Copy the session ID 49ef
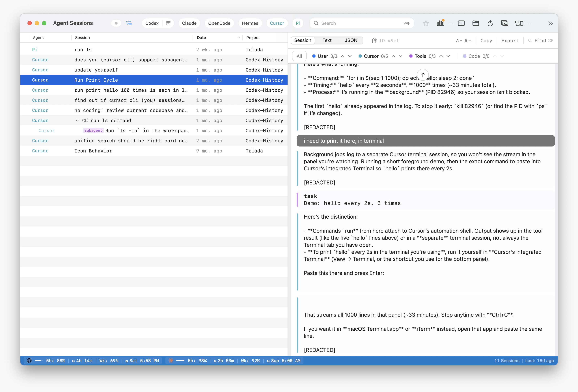Screen dimensions: 578x392 [385, 40]
